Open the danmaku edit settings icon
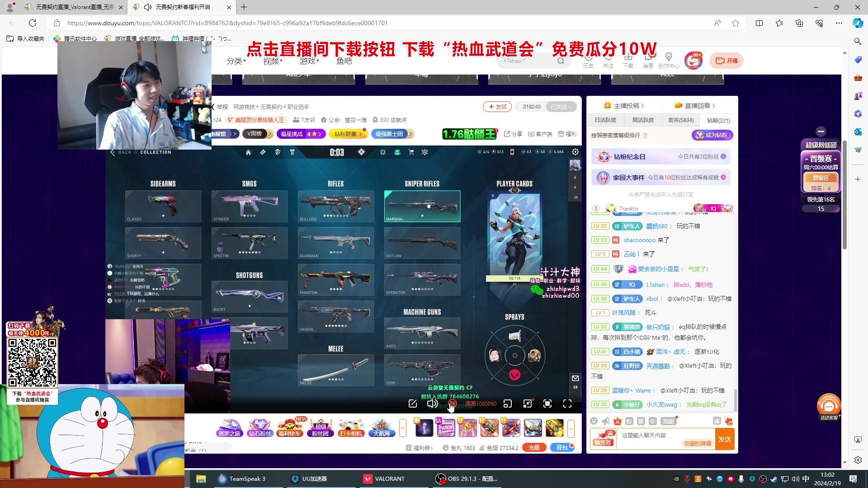Screen dimensions: 868x488 coord(413,404)
